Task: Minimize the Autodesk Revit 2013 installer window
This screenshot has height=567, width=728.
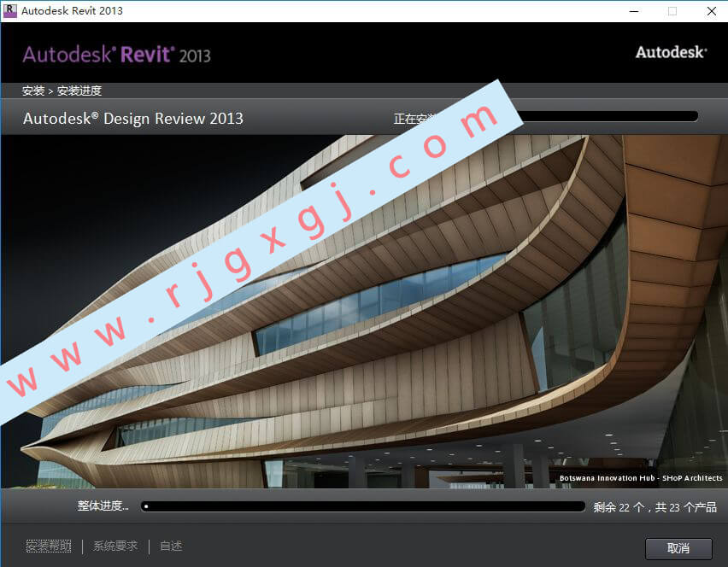Action: tap(634, 11)
